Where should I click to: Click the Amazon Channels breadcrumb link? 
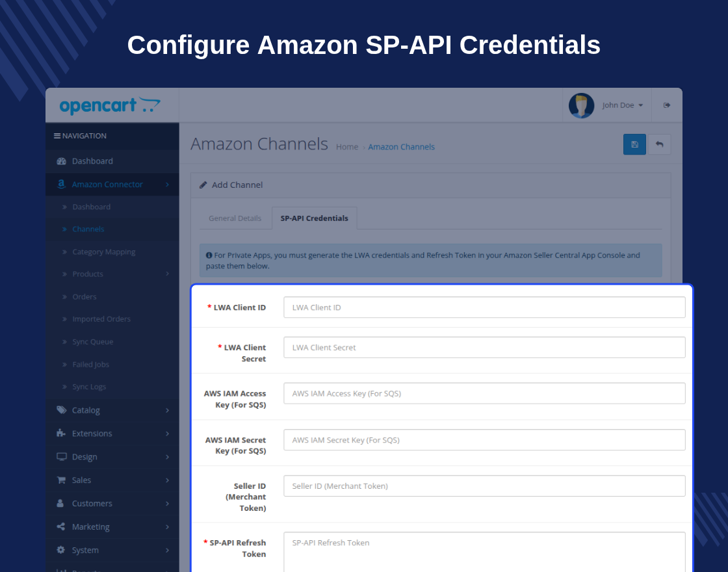pyautogui.click(x=401, y=147)
